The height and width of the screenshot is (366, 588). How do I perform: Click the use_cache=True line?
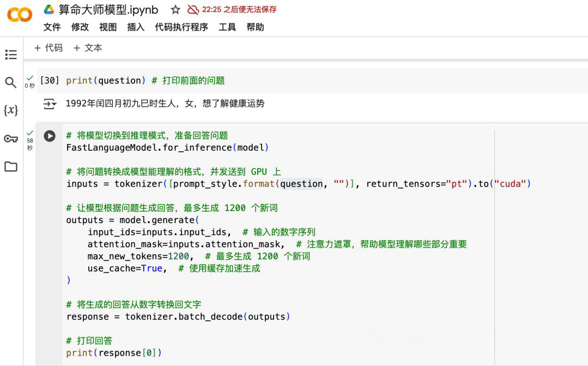click(x=174, y=268)
